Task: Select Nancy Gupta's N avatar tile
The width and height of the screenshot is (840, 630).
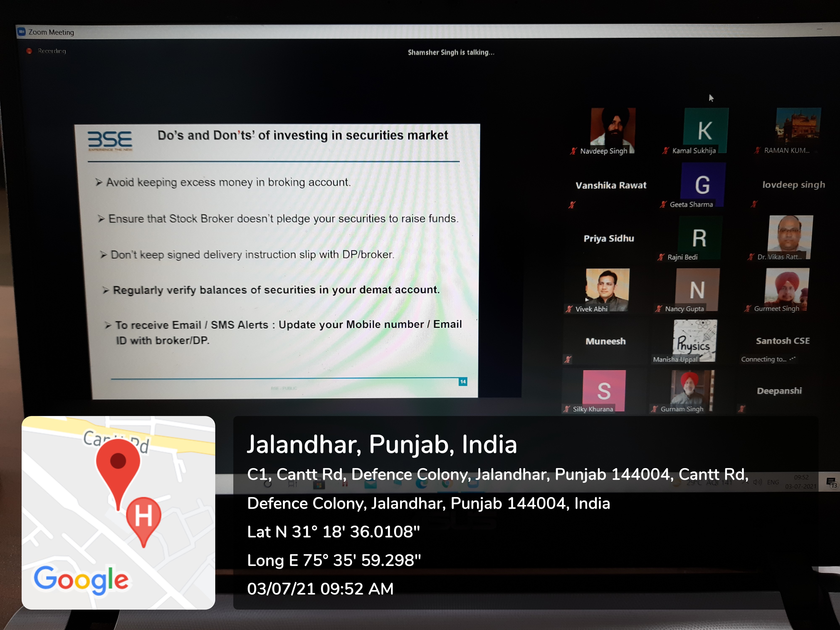Action: tap(698, 290)
